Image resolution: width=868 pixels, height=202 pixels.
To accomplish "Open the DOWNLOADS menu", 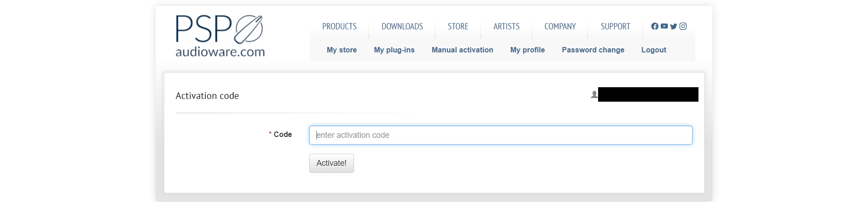I will point(402,27).
